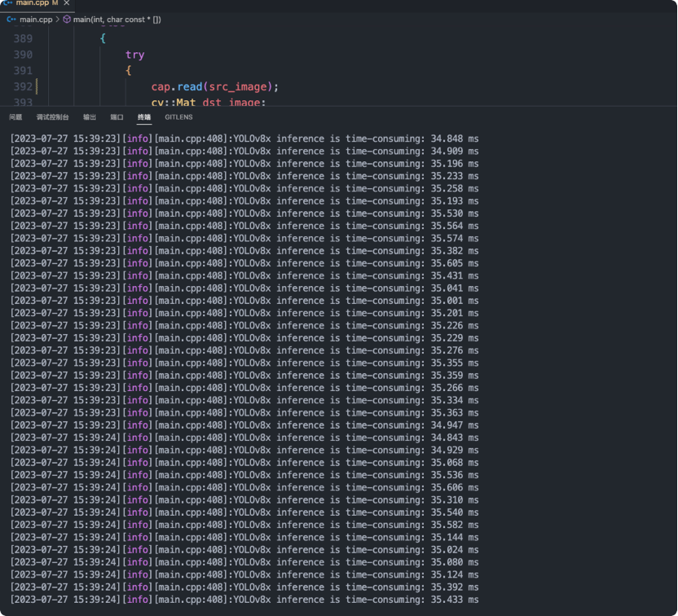Click the cube symbol icon before main(int
The height and width of the screenshot is (616, 678).
67,20
